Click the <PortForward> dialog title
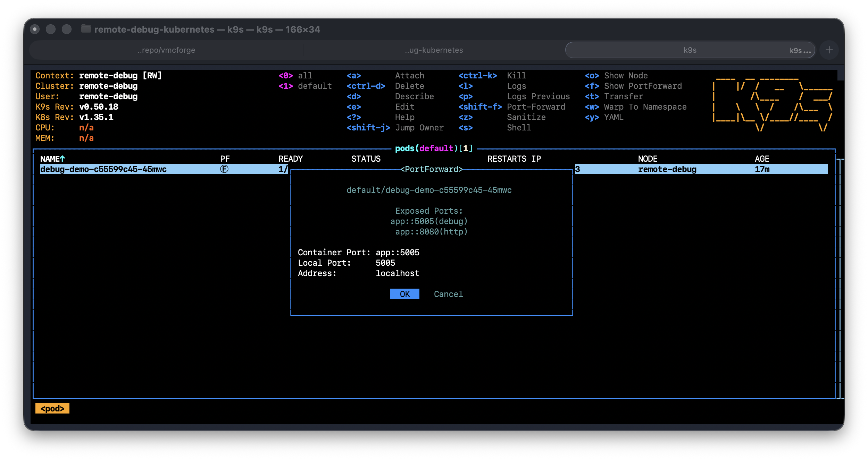Screen dimensions: 868x460 432,169
